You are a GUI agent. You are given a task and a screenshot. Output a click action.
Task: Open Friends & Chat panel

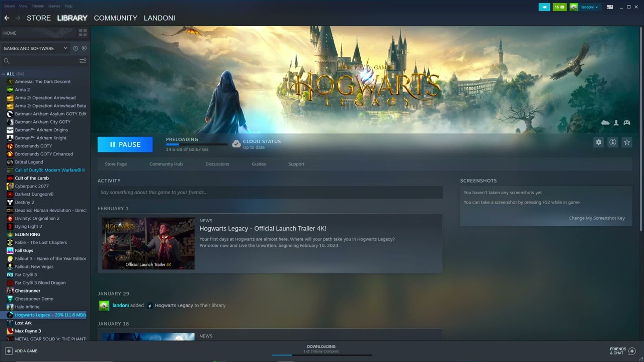click(623, 351)
